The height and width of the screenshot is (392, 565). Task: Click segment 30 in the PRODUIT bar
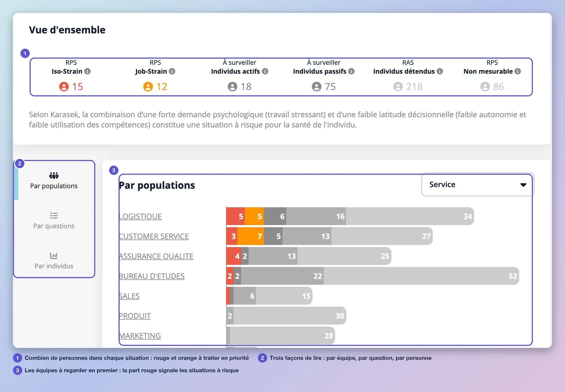[x=290, y=316]
